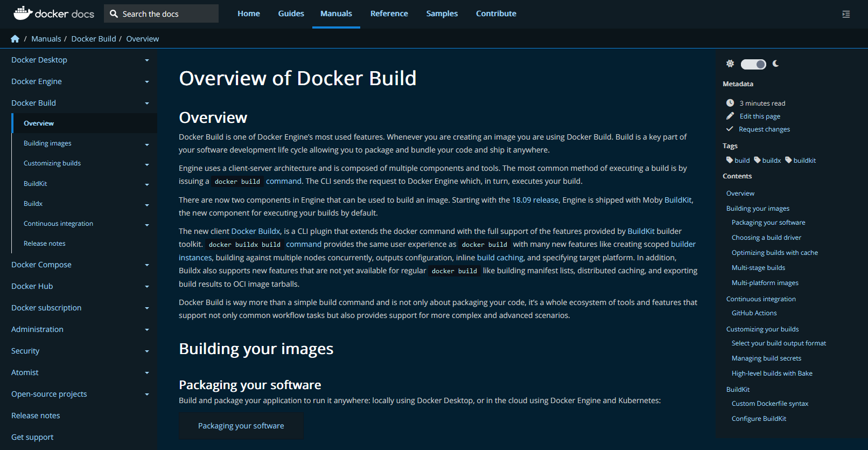The height and width of the screenshot is (450, 868).
Task: Expand Atomist sidebar section
Action: [146, 373]
